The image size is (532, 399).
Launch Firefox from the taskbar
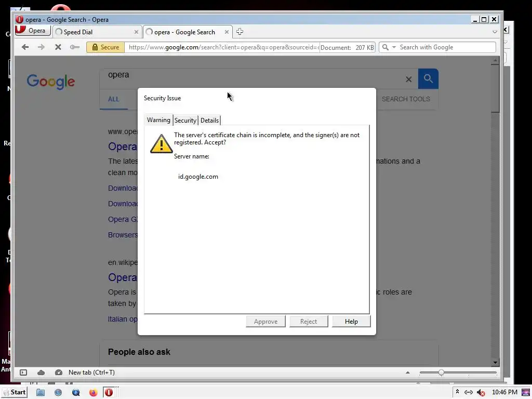[93, 393]
